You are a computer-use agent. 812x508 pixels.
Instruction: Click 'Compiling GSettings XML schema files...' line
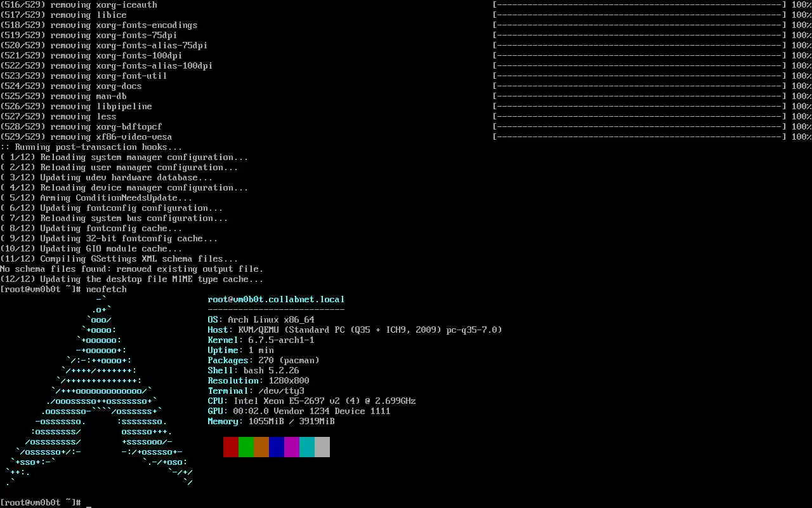tap(119, 259)
